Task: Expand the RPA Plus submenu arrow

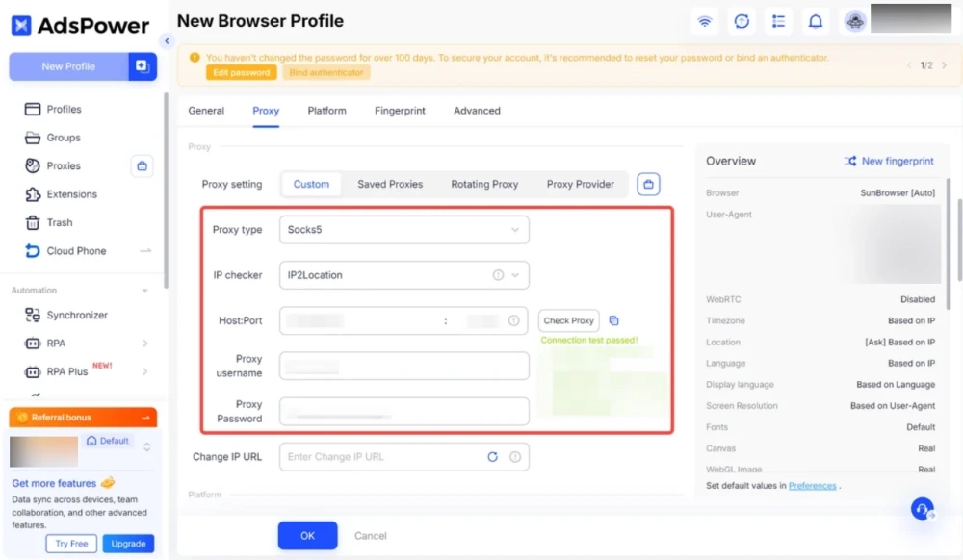Action: coord(145,371)
